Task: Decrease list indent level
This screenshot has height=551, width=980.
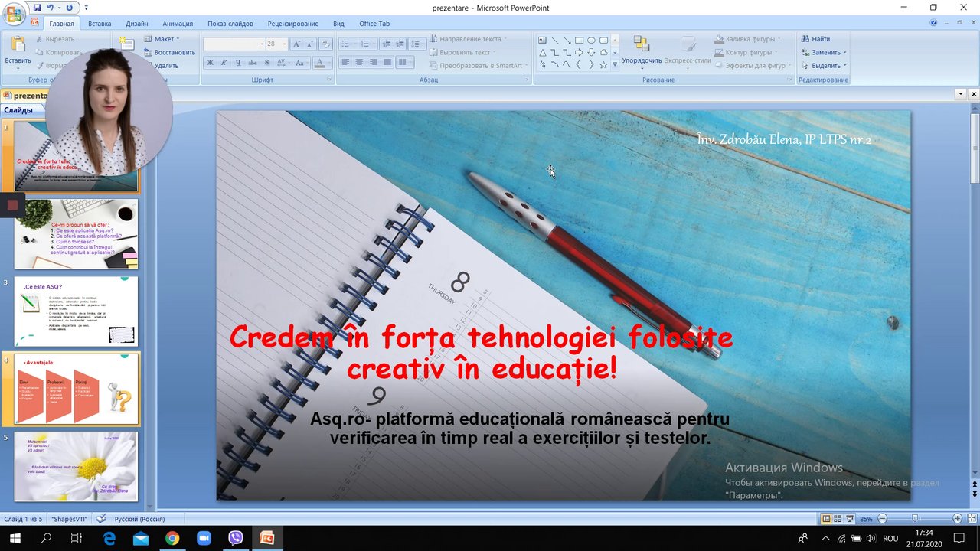Action: 387,44
